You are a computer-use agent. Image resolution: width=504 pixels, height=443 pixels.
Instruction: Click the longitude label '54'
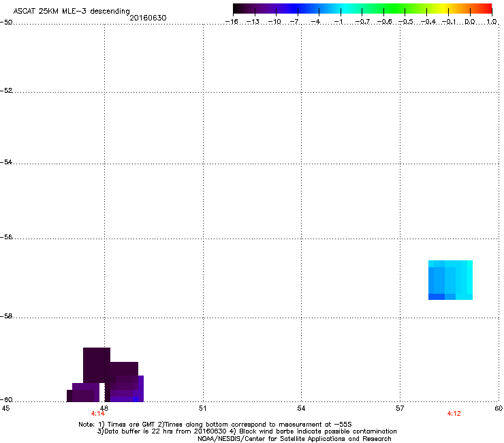pyautogui.click(x=301, y=408)
